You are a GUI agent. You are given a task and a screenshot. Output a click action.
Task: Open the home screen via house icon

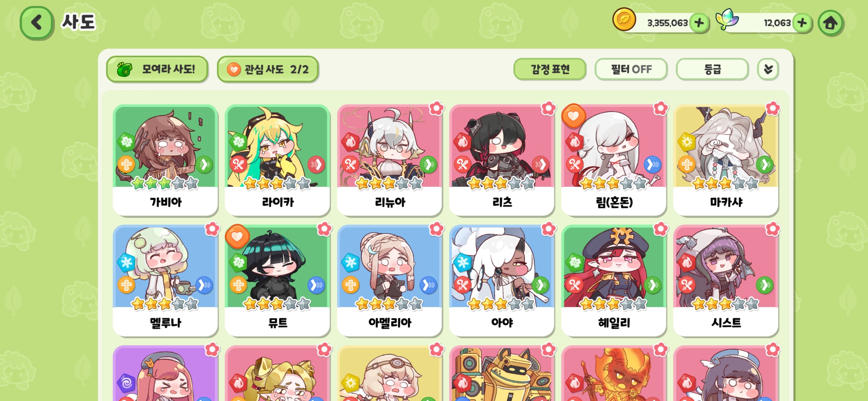[831, 23]
